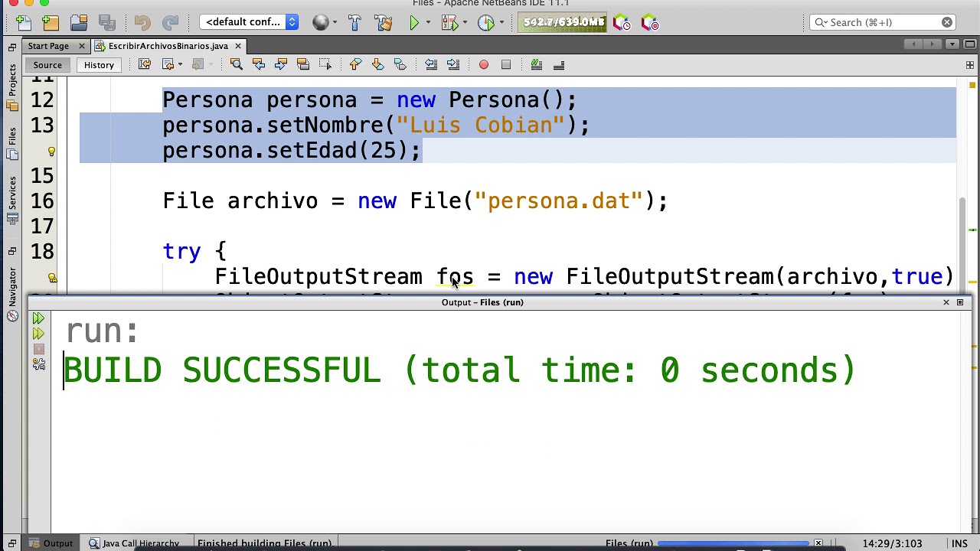
Task: Click the Back navigation icon in editor toolbar
Action: point(168,65)
